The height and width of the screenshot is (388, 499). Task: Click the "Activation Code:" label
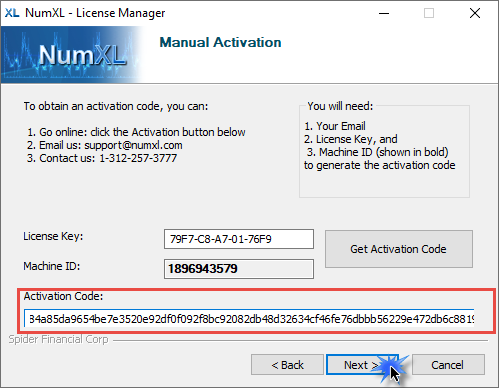pos(63,296)
